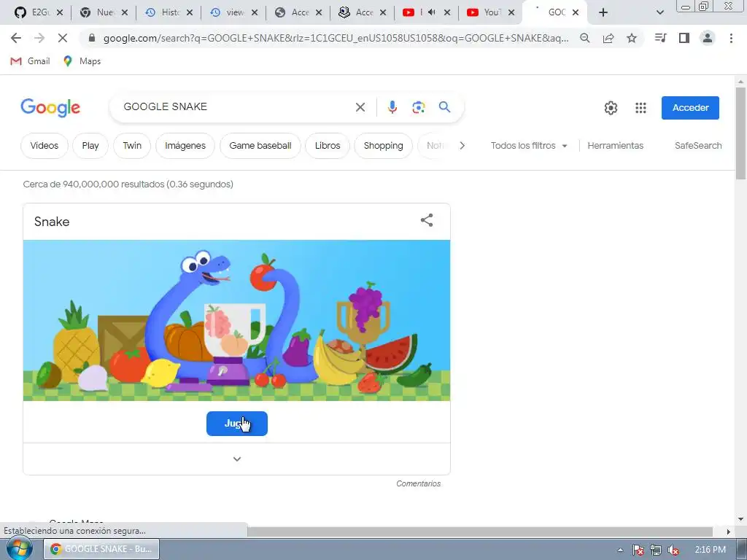Bookmark this page with the star icon

[x=632, y=38]
